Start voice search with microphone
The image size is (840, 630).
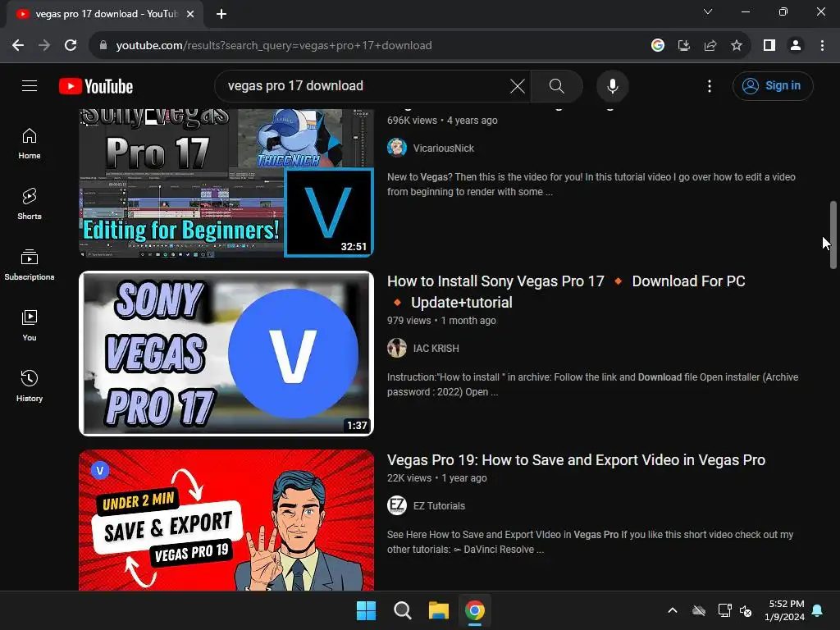pyautogui.click(x=612, y=85)
